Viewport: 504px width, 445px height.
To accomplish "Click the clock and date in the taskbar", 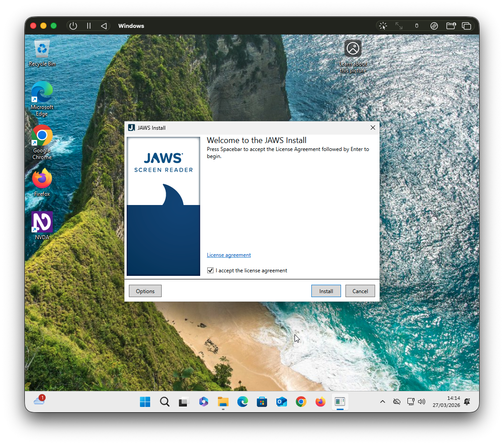I will click(x=446, y=402).
